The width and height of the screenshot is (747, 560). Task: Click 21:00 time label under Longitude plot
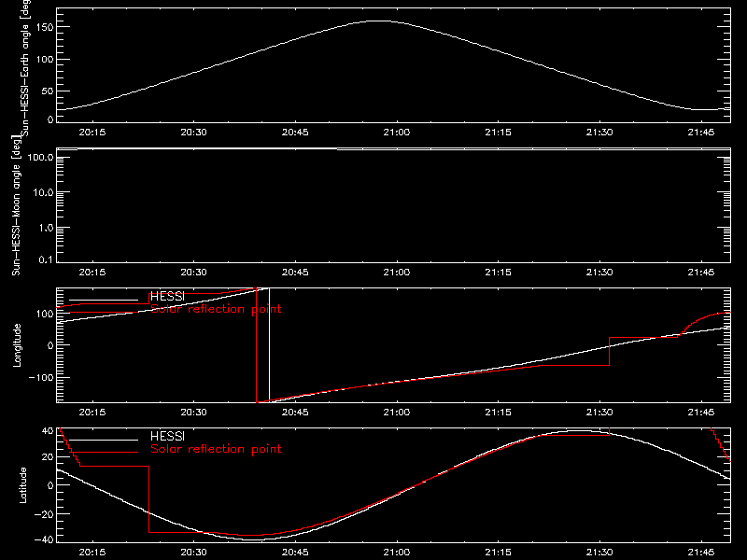tap(396, 413)
